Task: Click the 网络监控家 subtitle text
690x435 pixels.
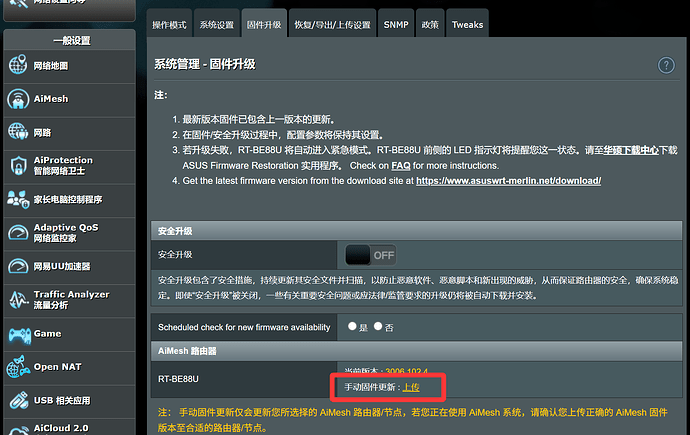Action: 55,238
